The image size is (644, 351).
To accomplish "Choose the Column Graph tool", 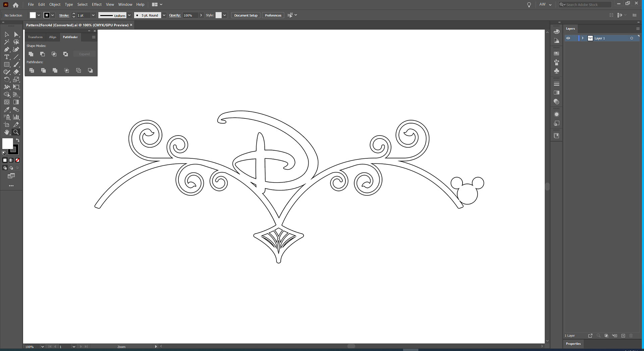I will [16, 117].
